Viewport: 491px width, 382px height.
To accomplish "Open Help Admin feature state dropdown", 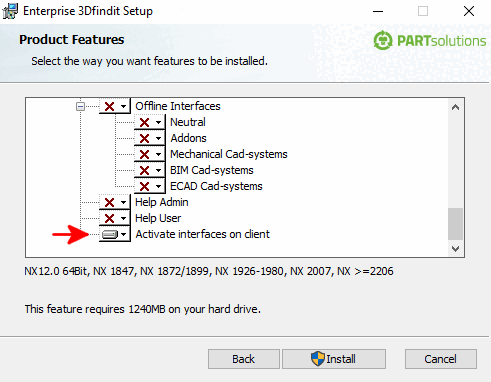I will tap(115, 202).
